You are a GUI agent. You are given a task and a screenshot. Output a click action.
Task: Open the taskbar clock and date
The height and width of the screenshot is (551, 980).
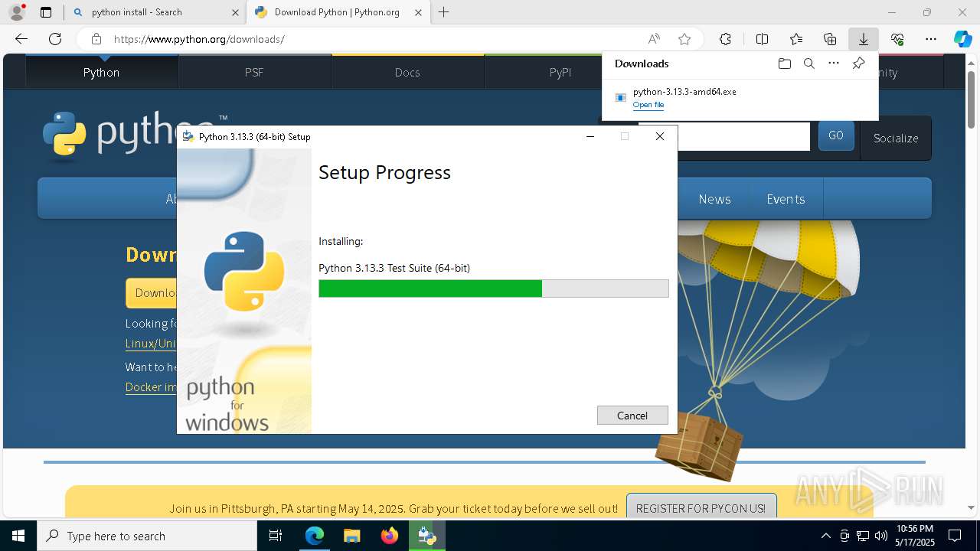tap(914, 536)
